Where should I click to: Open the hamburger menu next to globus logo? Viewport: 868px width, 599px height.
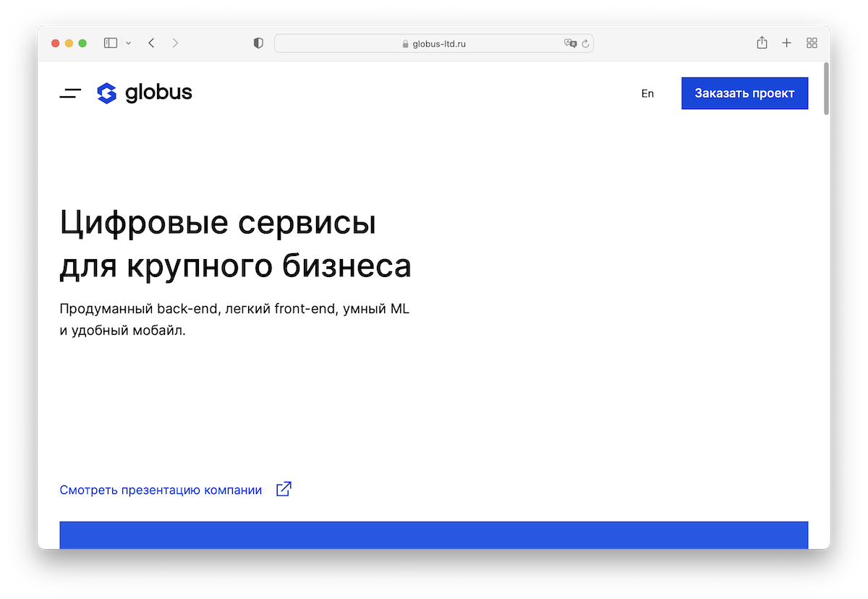[70, 93]
